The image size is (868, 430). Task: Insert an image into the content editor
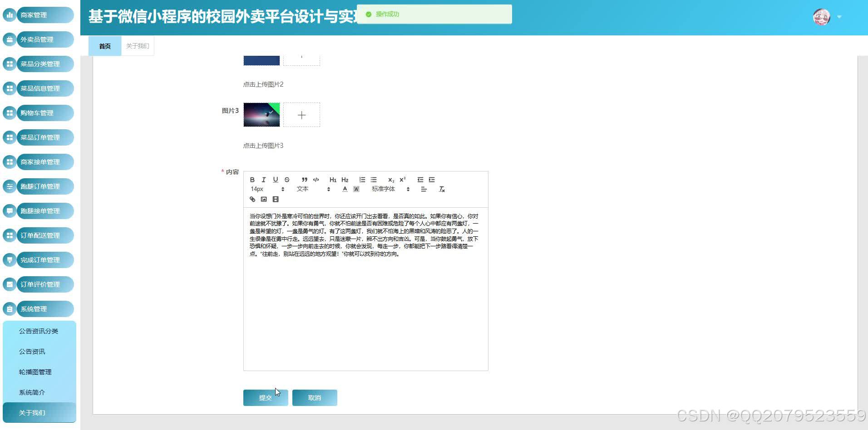[264, 199]
